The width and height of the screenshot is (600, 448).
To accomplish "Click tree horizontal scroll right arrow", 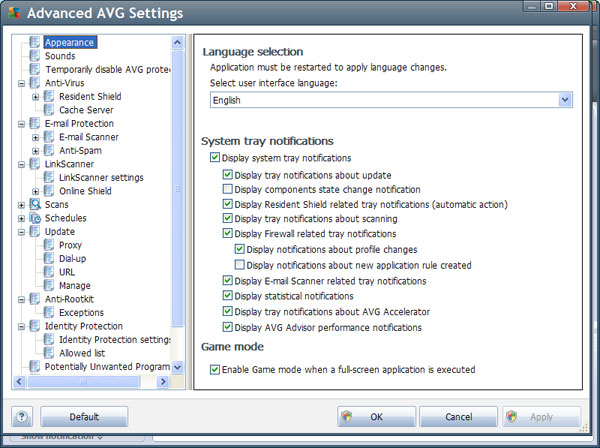I will [163, 381].
